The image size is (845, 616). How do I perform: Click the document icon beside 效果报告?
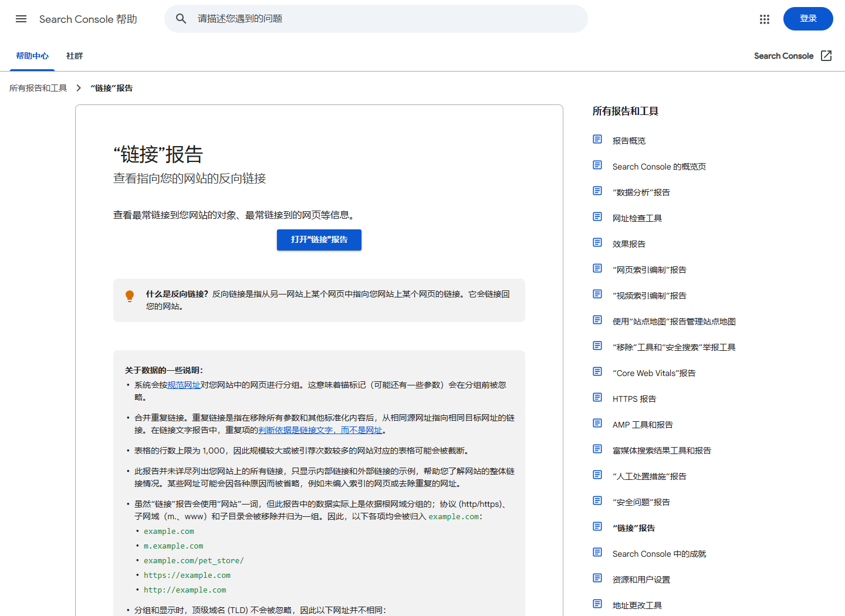pyautogui.click(x=597, y=242)
